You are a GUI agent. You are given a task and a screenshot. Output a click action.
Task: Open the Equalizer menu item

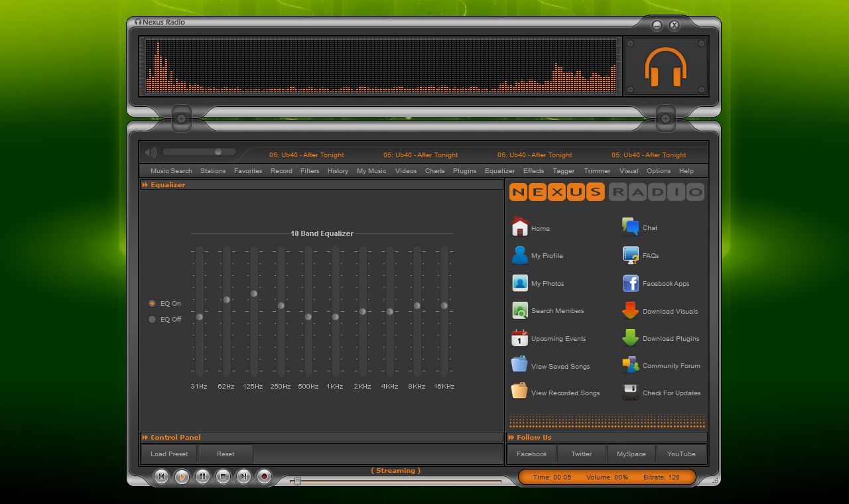point(499,171)
